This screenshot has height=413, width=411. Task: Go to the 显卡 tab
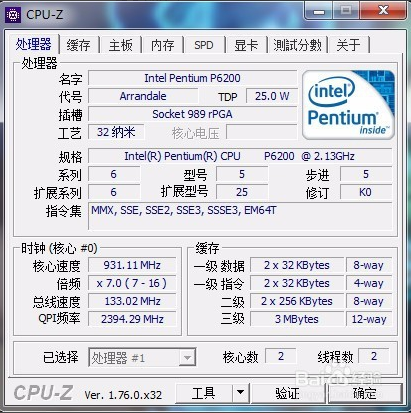(x=246, y=45)
